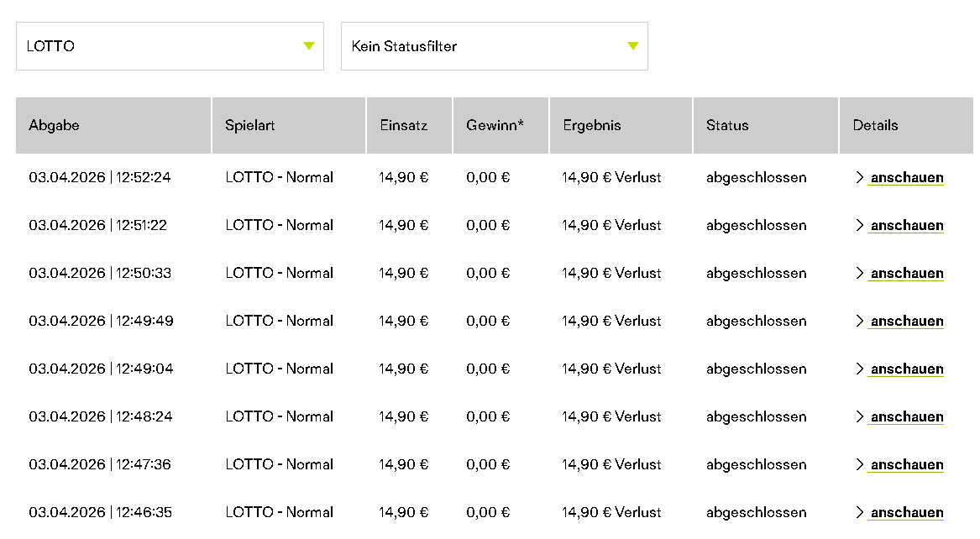Open anschauen link for 12:51:22 ticket
This screenshot has height=539, width=980.
[x=906, y=226]
